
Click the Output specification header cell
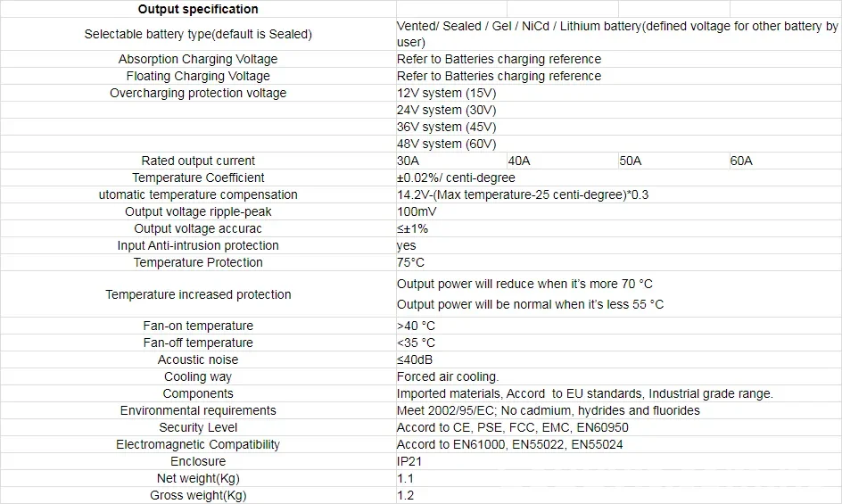click(x=198, y=9)
